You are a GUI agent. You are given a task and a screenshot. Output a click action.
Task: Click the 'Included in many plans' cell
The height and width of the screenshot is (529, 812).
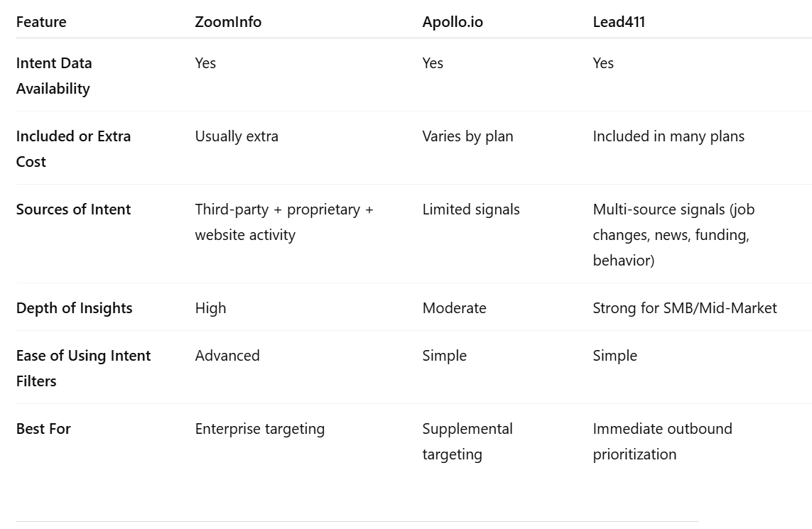[x=668, y=136]
